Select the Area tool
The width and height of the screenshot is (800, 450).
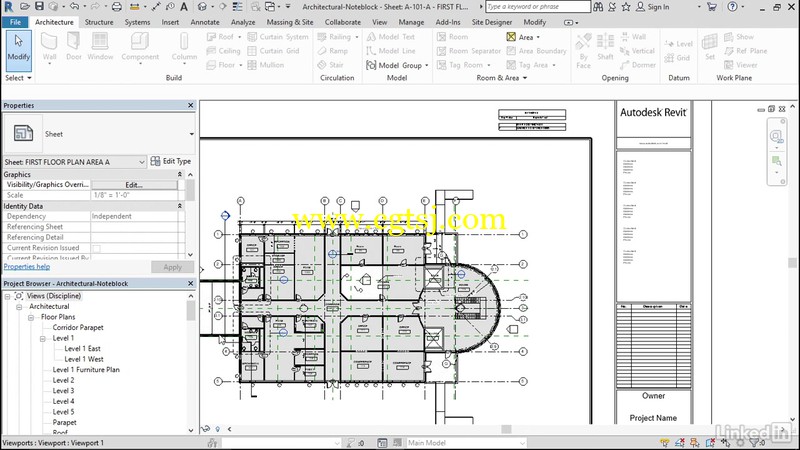pos(523,37)
